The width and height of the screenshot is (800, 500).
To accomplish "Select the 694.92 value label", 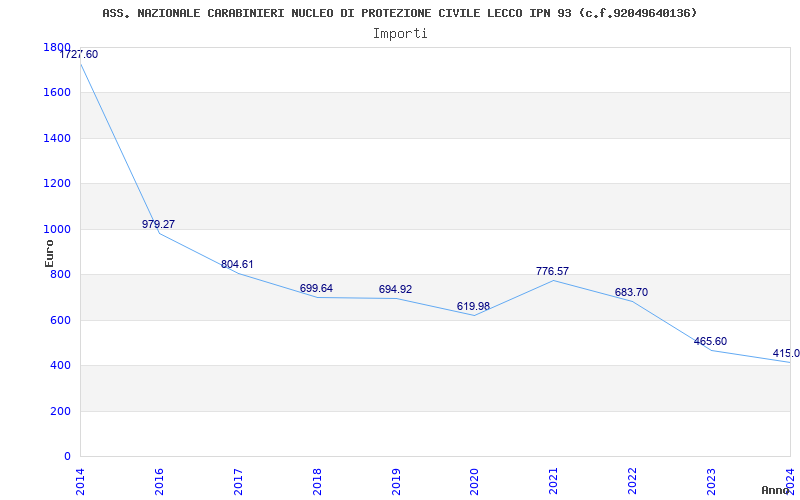I will pyautogui.click(x=395, y=290).
